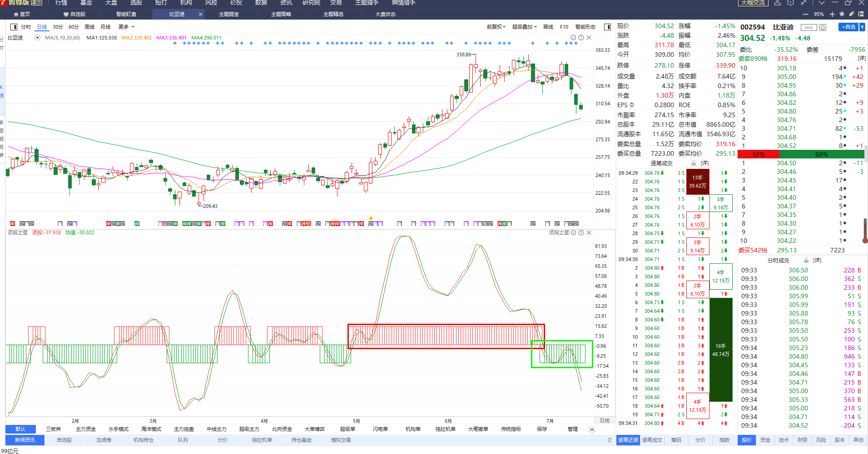Switch chart period to 30分
This screenshot has width=868, height=454.
(58, 27)
